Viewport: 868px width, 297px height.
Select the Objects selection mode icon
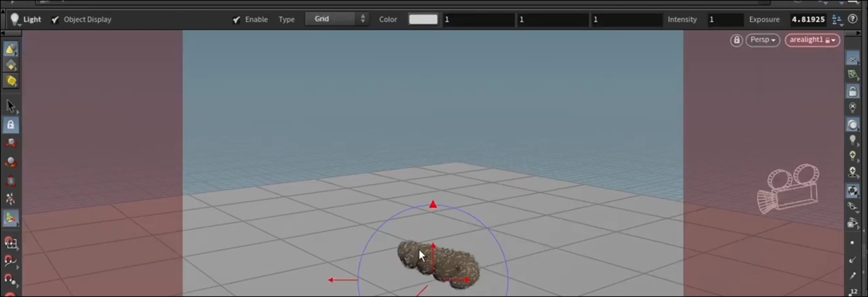11,49
